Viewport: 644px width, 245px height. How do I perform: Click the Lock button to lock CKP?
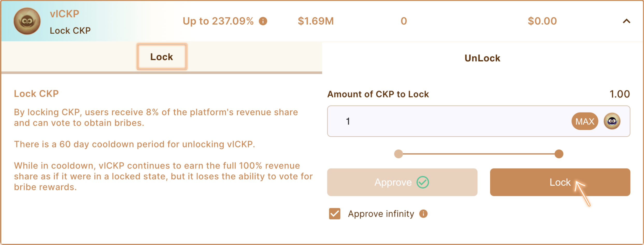pyautogui.click(x=560, y=182)
